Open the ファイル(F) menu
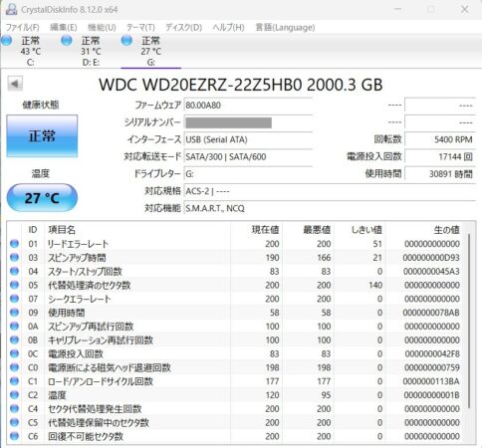 [22, 27]
